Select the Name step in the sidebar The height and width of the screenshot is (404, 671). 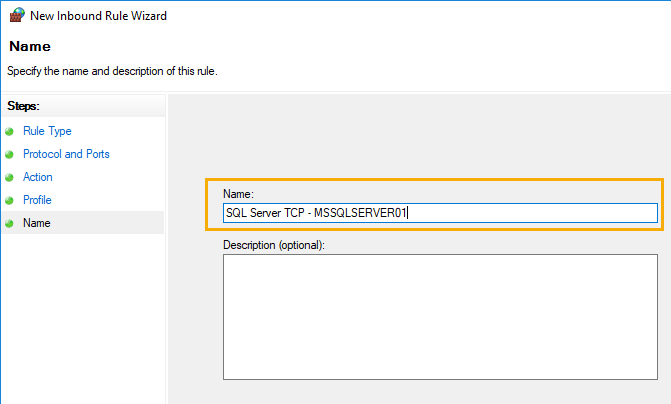click(x=37, y=223)
